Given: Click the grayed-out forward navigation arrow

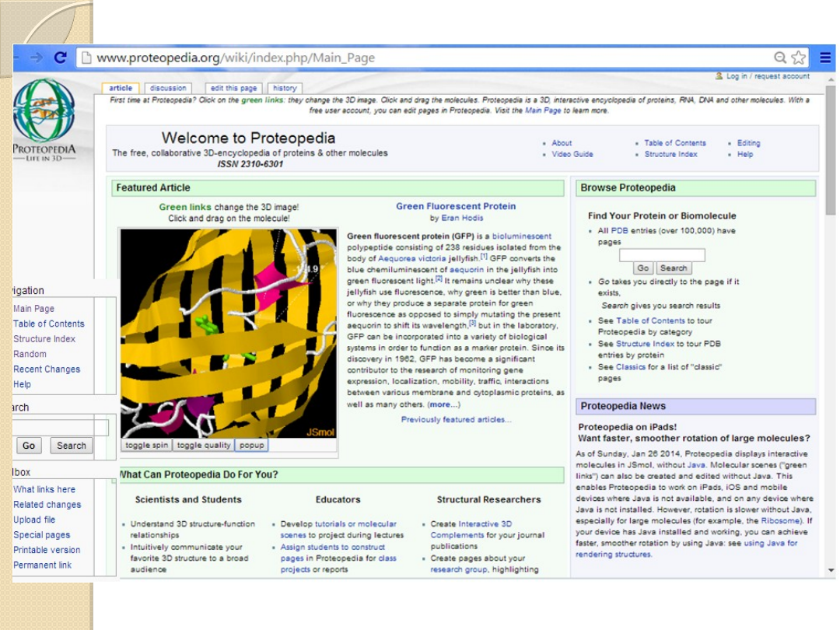Looking at the screenshot, I should (x=35, y=57).
